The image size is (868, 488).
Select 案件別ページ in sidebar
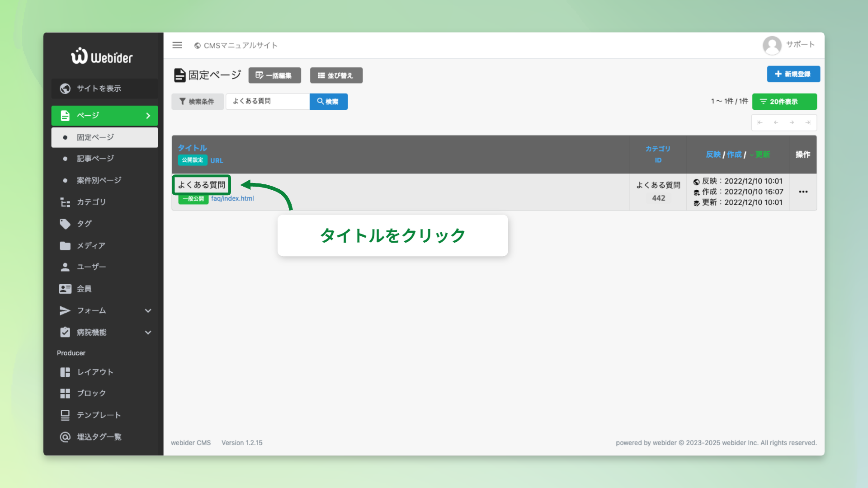click(99, 180)
